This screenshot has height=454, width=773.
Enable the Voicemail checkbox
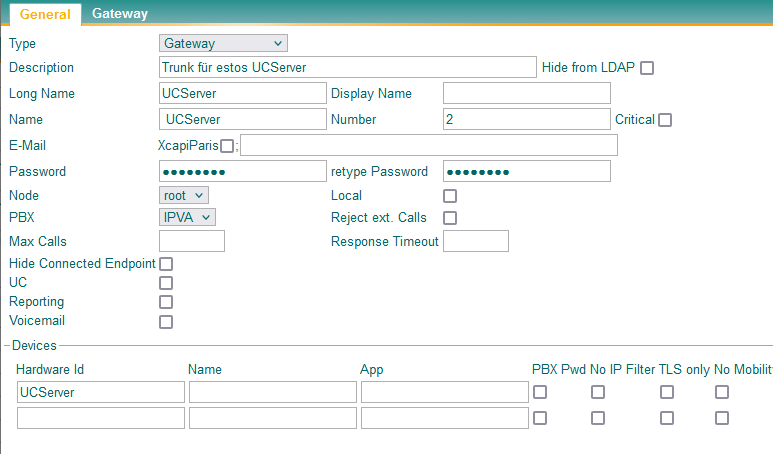tap(166, 322)
